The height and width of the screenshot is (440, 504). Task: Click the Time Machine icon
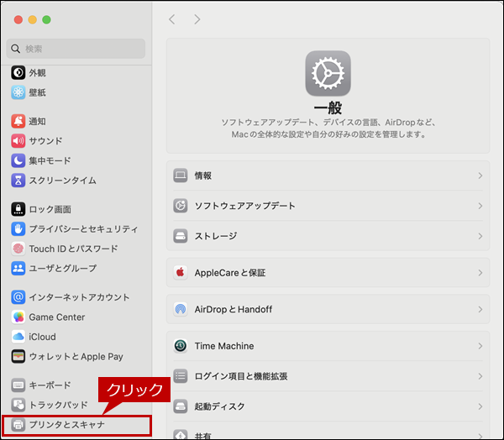pyautogui.click(x=180, y=346)
